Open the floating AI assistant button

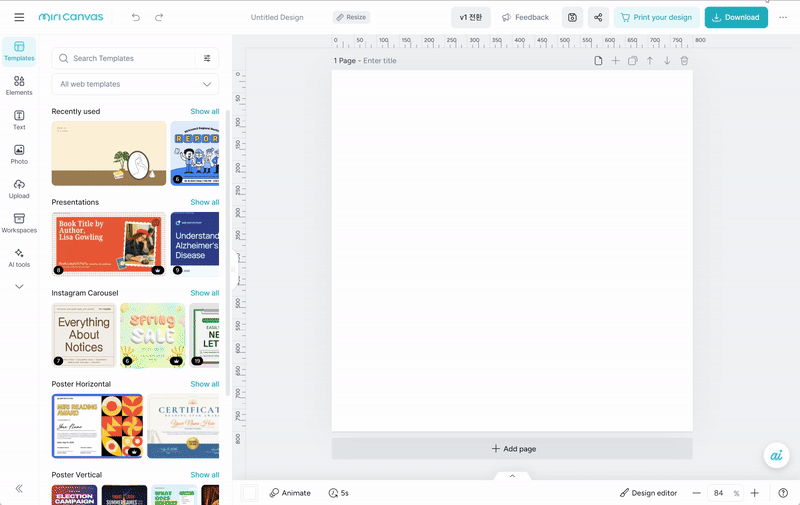click(776, 455)
